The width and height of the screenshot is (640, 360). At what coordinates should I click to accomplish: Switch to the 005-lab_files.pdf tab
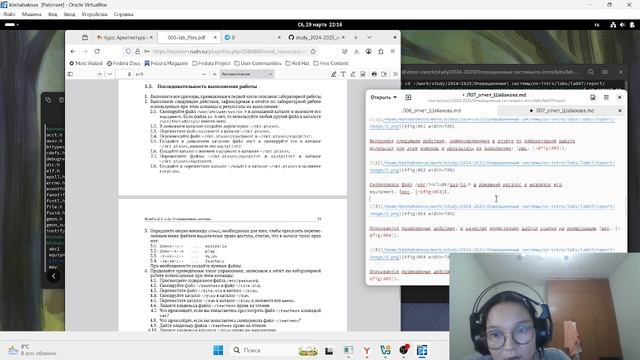tap(188, 37)
